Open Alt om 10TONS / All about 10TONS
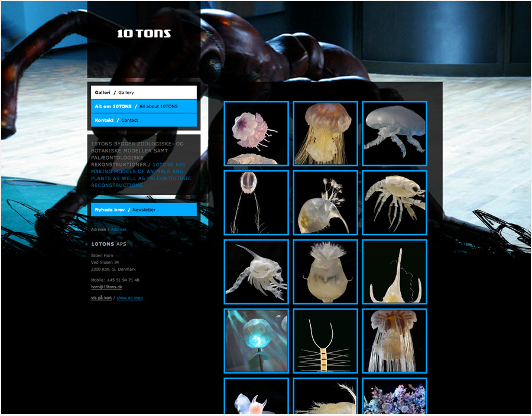 pos(144,106)
